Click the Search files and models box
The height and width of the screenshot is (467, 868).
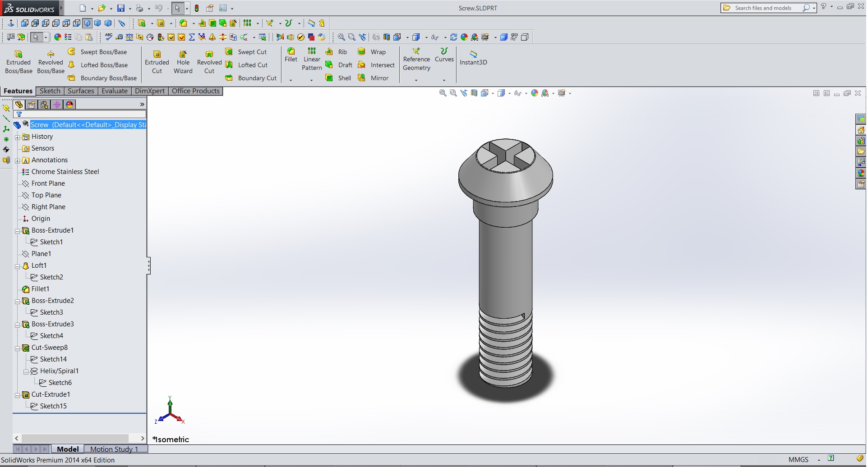[x=769, y=8]
